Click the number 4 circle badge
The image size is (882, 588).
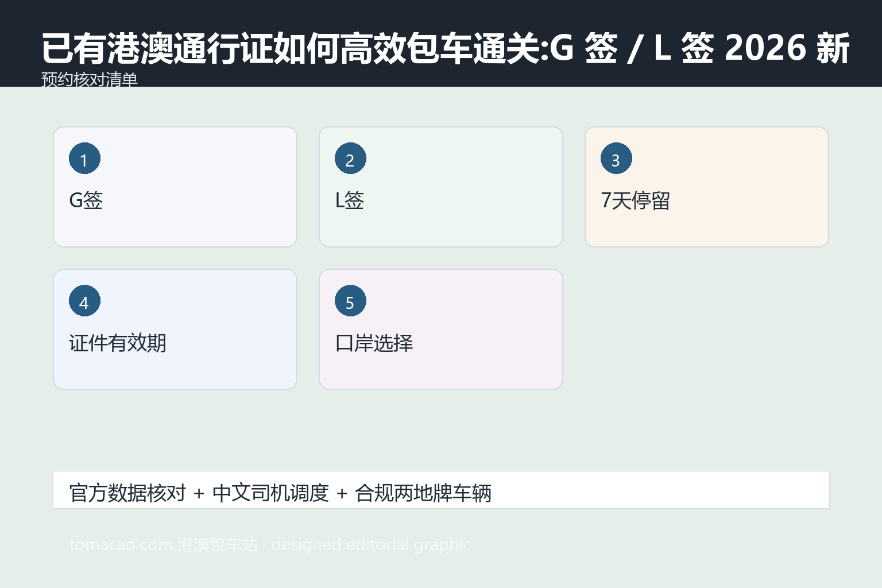pyautogui.click(x=84, y=301)
